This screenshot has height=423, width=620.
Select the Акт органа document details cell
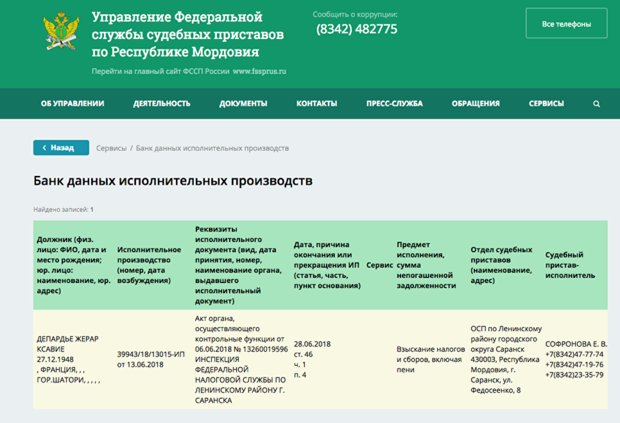tap(241, 359)
